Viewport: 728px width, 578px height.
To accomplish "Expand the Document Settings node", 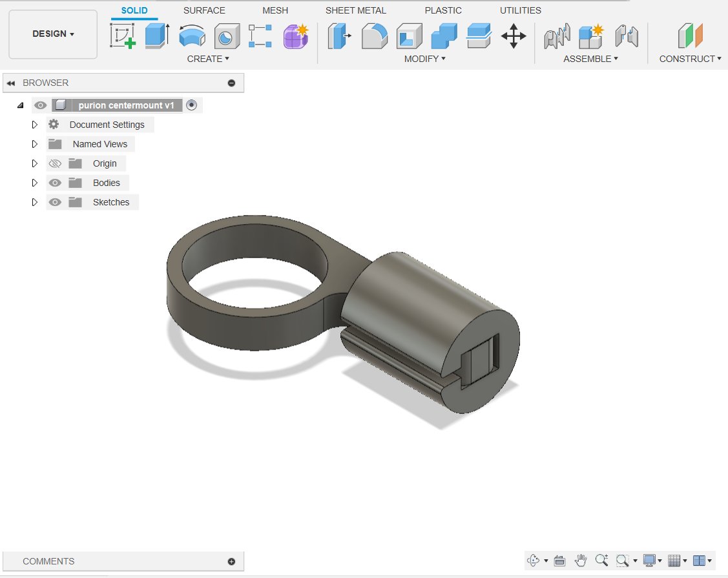I will (35, 125).
